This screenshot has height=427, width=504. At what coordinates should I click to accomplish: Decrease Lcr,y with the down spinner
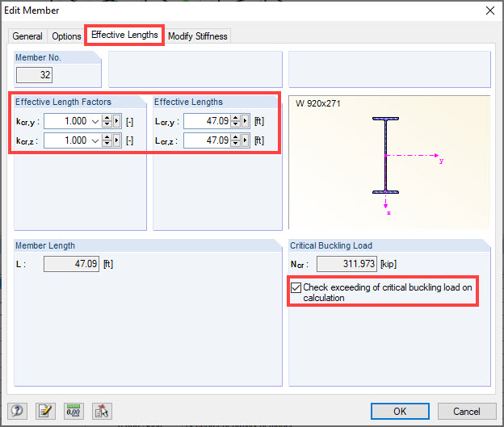236,124
